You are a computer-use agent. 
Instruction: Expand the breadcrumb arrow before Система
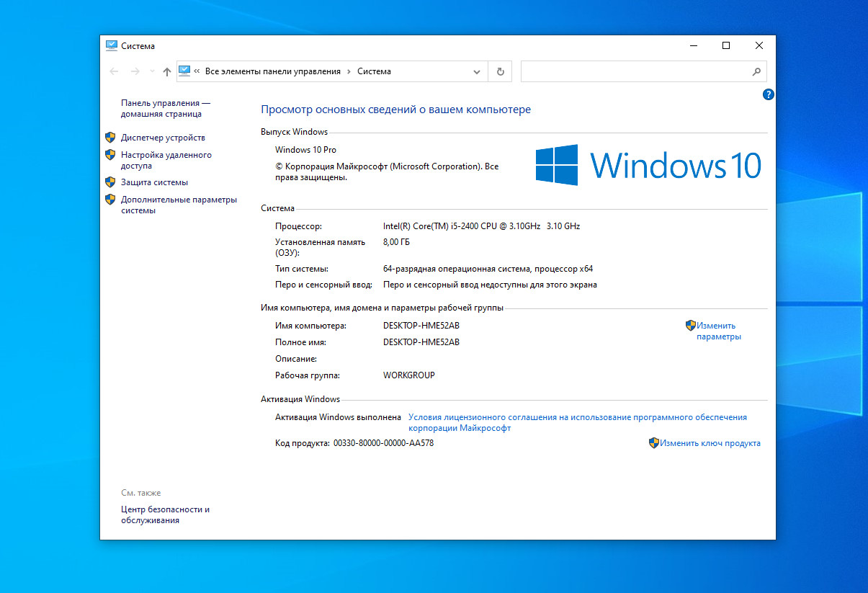coord(349,71)
